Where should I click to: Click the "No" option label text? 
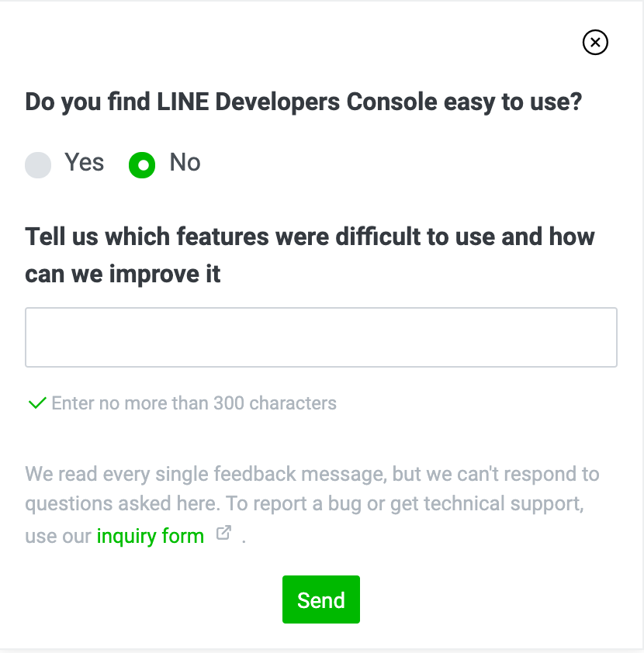[x=185, y=163]
